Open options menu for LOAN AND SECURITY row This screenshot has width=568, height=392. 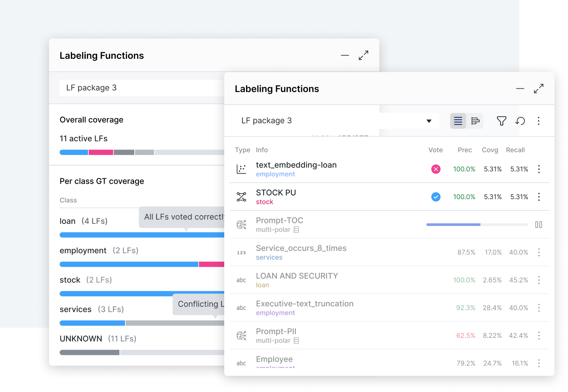539,280
